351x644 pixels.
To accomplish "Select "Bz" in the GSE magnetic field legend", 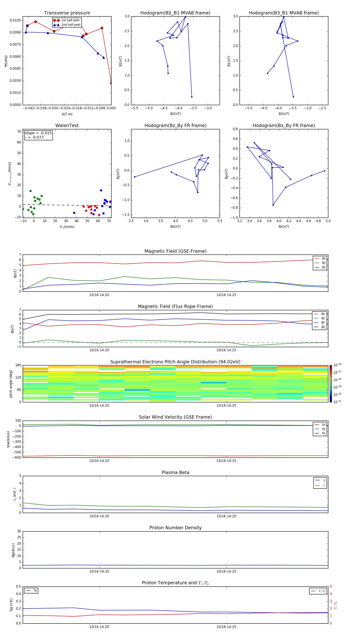I will click(x=320, y=268).
